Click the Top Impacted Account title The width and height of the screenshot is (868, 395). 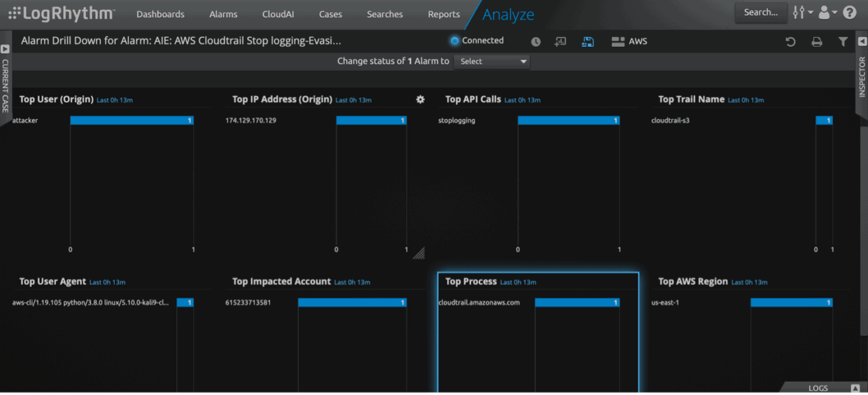(281, 282)
